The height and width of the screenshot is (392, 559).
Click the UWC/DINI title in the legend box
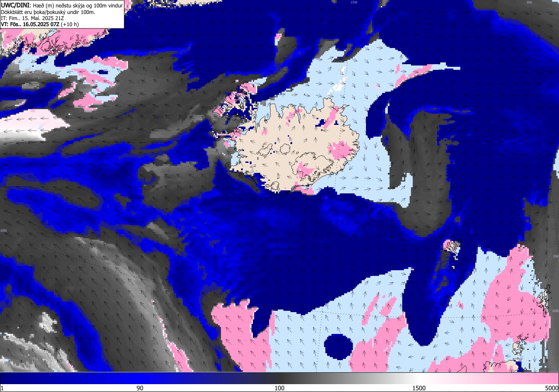(16, 5)
